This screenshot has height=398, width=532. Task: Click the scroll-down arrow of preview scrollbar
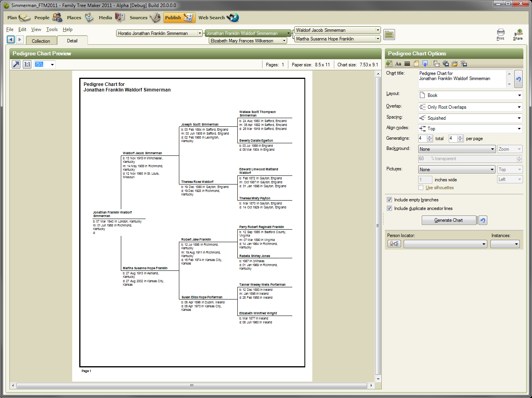(x=378, y=379)
